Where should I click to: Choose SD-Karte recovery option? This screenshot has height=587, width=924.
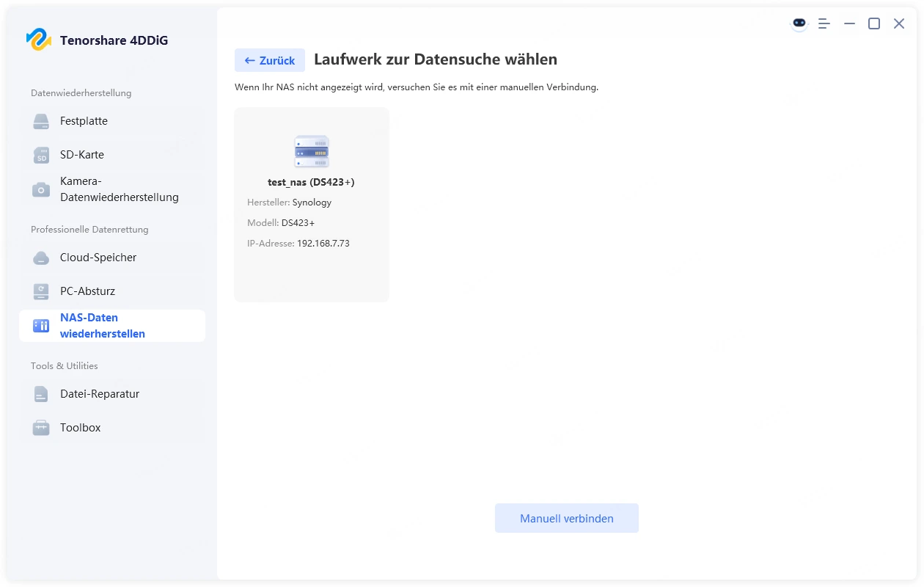(x=82, y=155)
